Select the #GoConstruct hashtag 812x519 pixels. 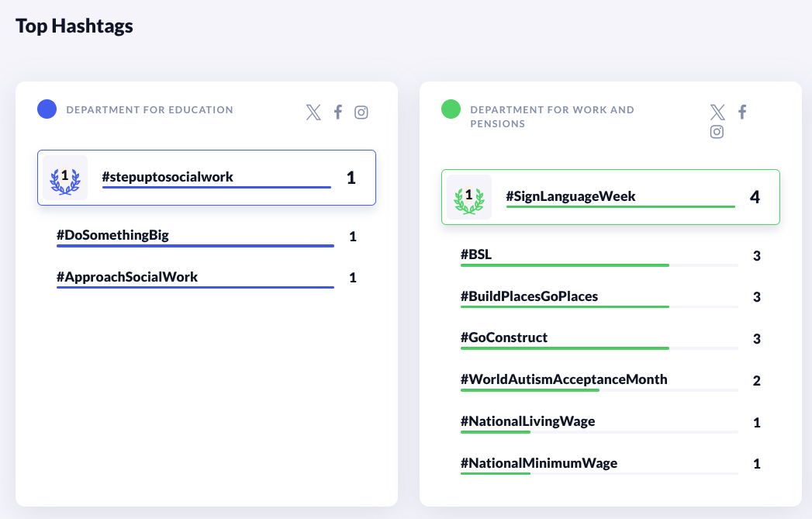tap(504, 337)
